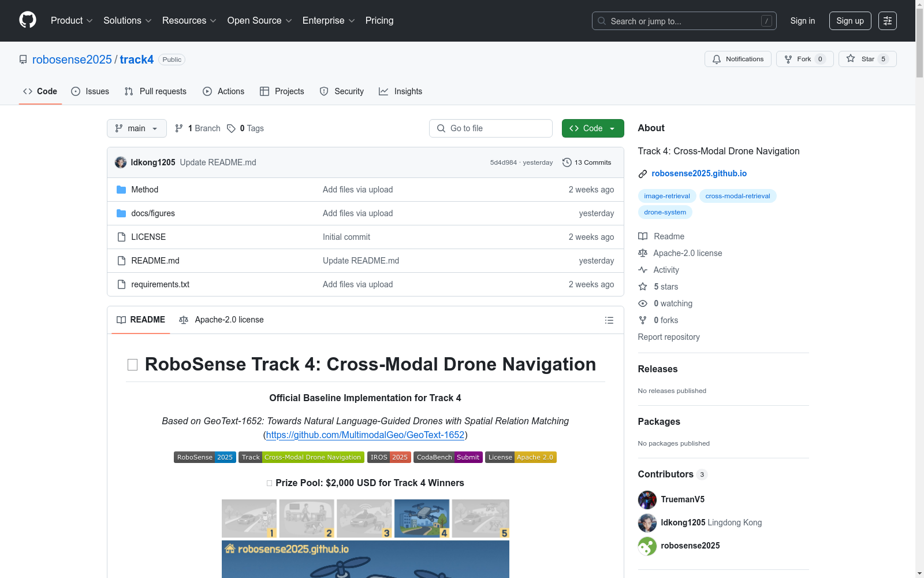The image size is (924, 578).
Task: Open the command palette icon in header
Action: 888,21
